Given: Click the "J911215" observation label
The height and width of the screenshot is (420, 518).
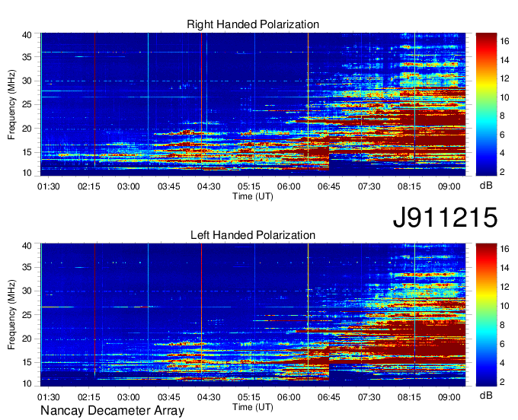Looking at the screenshot, I should click(445, 218).
